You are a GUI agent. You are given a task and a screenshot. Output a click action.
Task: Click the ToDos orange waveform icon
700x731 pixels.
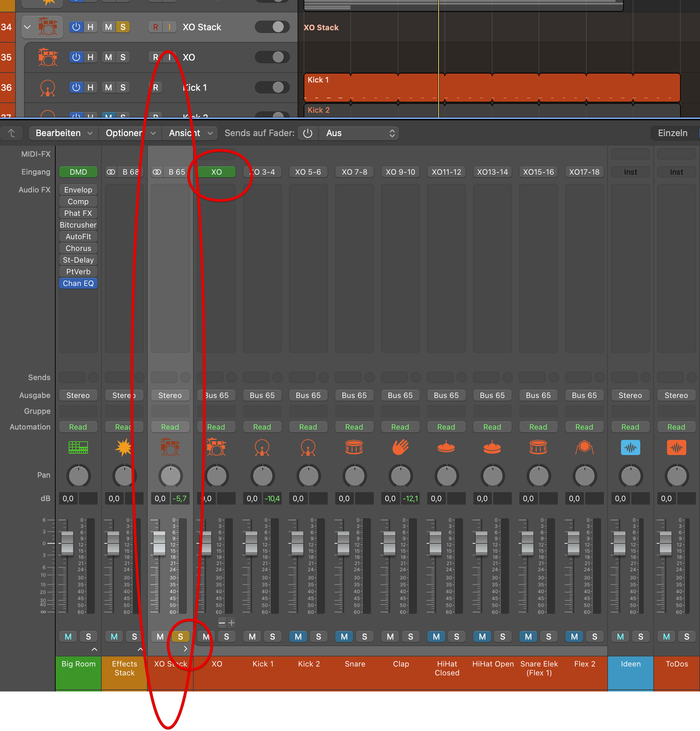(676, 447)
